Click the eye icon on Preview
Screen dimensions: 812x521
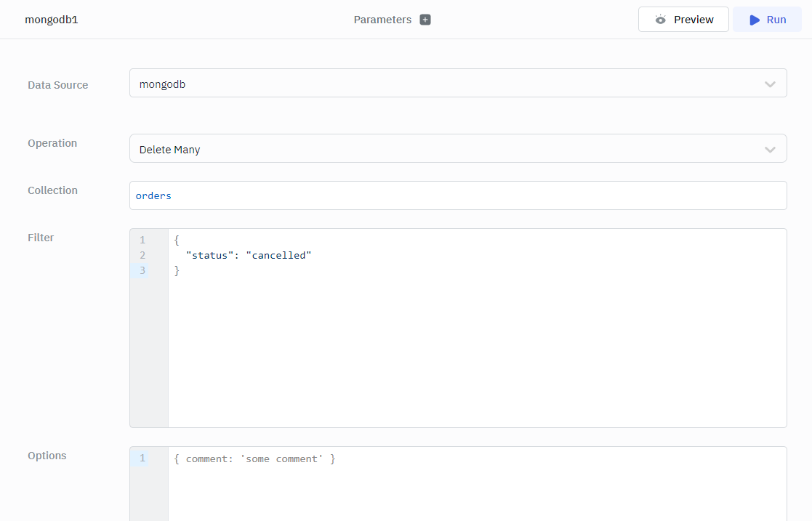pos(660,20)
